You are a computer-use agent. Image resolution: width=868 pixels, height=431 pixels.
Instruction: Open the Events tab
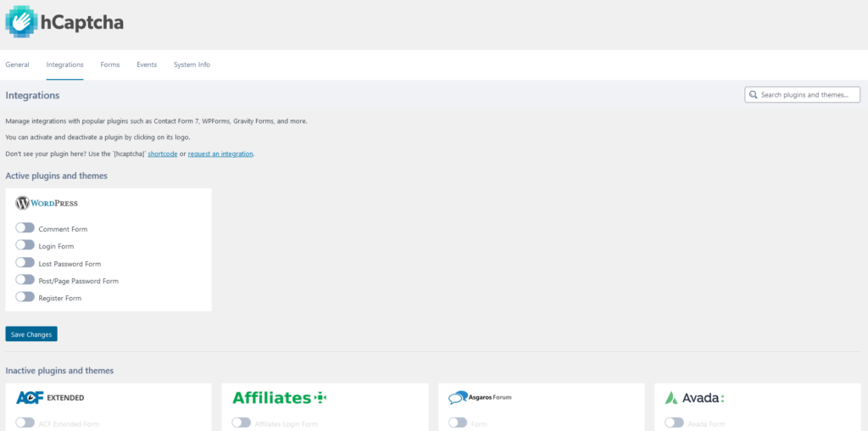(x=147, y=64)
